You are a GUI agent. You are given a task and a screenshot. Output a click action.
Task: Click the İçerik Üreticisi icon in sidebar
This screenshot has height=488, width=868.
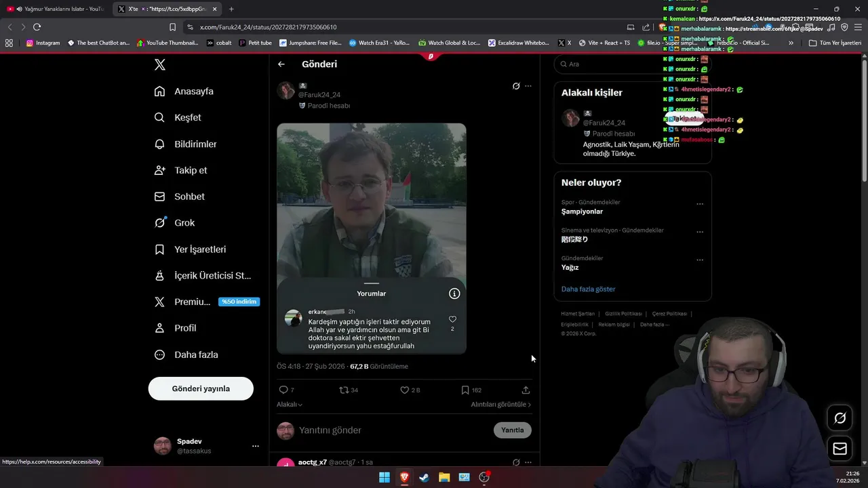pyautogui.click(x=159, y=276)
